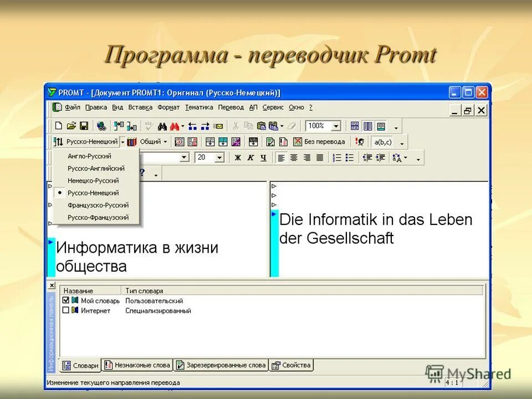Click the numbered list icon

pyautogui.click(x=337, y=158)
